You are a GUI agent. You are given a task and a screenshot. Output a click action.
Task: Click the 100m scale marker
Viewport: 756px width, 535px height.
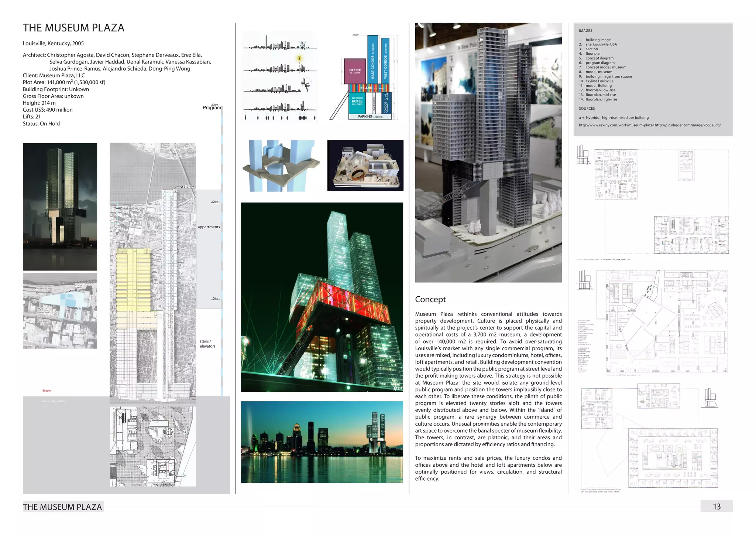point(214,299)
